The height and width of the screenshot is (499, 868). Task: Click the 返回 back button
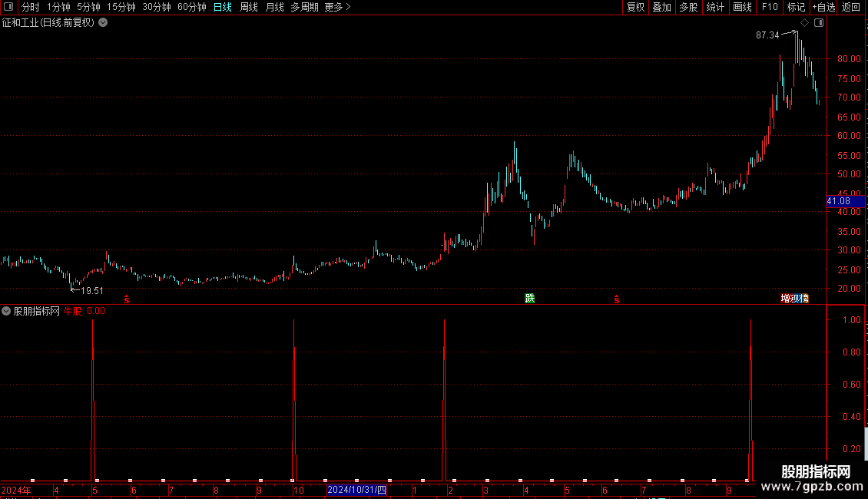[x=851, y=7]
